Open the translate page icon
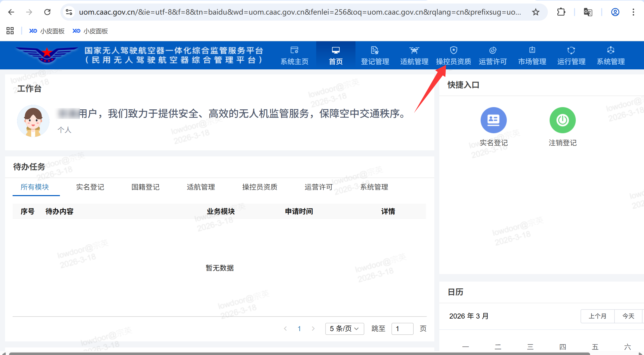Screen dimensions: 644x355 [x=588, y=12]
